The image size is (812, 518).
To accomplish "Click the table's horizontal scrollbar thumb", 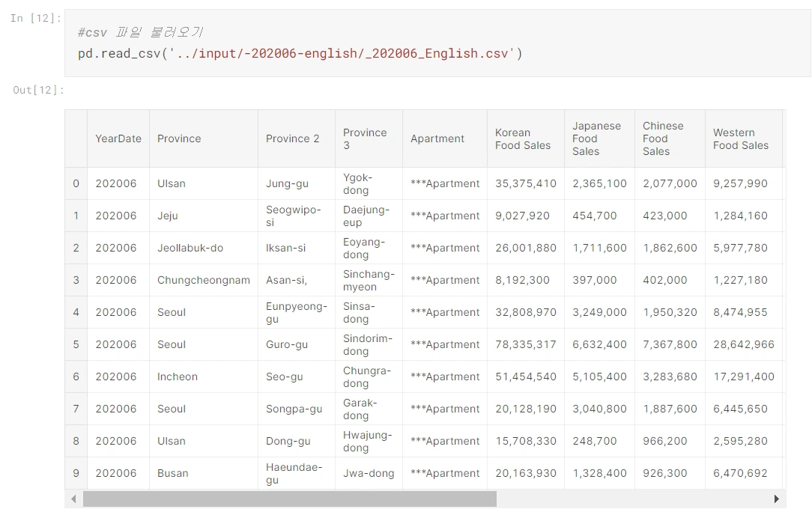I will (289, 499).
